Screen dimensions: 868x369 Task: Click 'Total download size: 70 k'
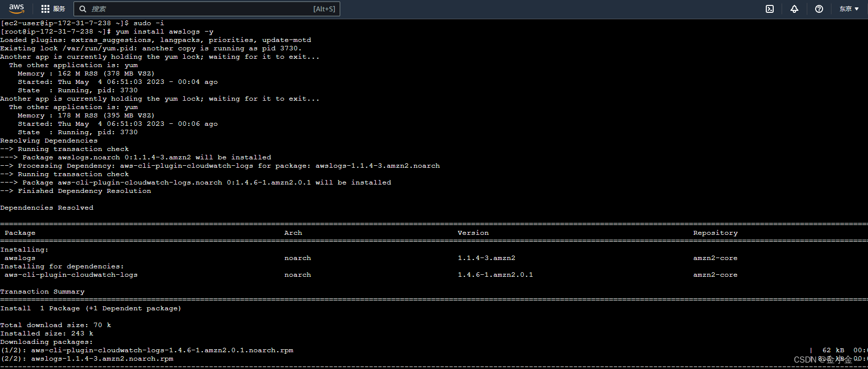56,325
